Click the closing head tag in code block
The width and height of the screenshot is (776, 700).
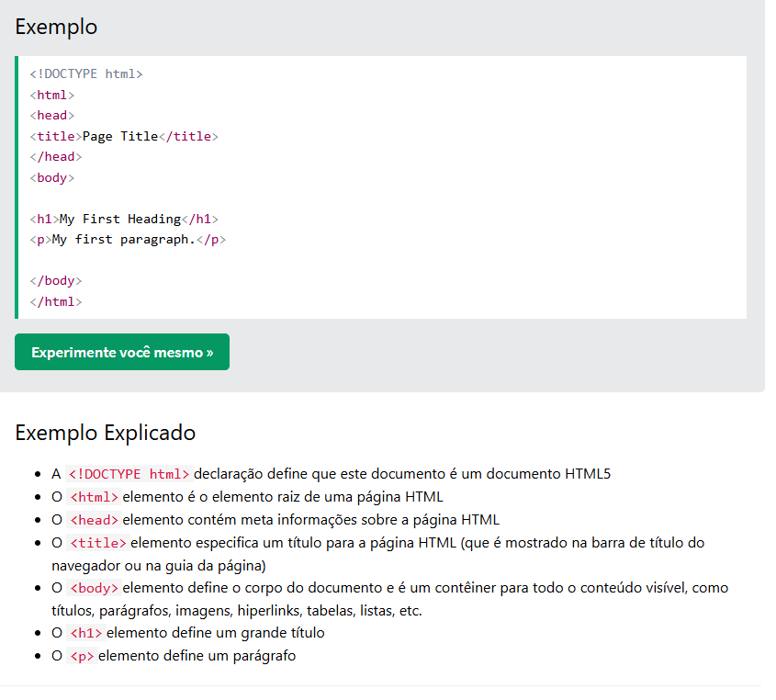[x=55, y=156]
